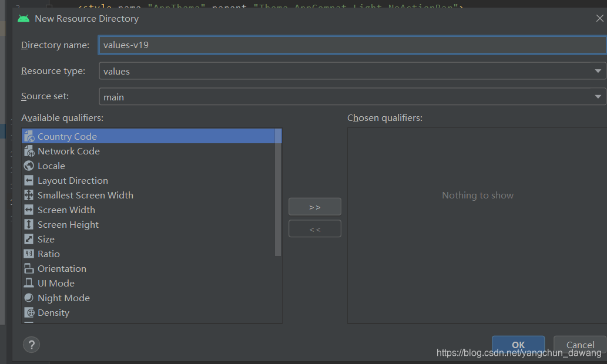Select the UI Mode qualifier
Image resolution: width=607 pixels, height=364 pixels.
tap(148, 284)
